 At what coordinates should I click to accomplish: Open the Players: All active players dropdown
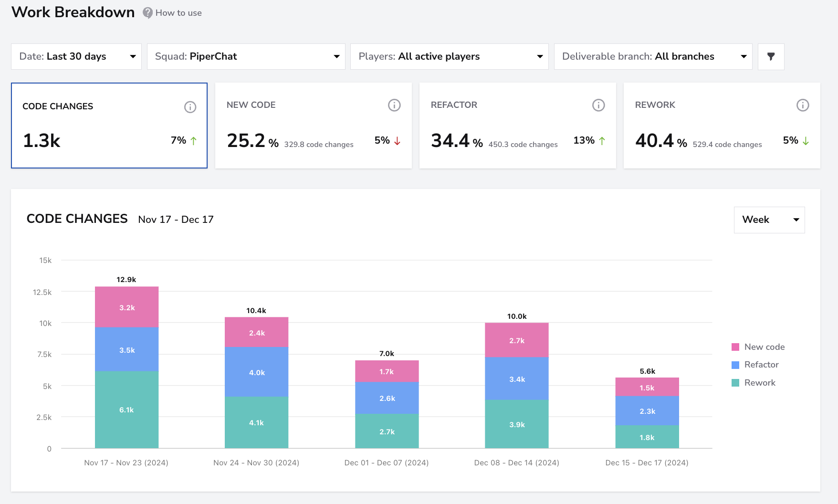click(x=450, y=56)
